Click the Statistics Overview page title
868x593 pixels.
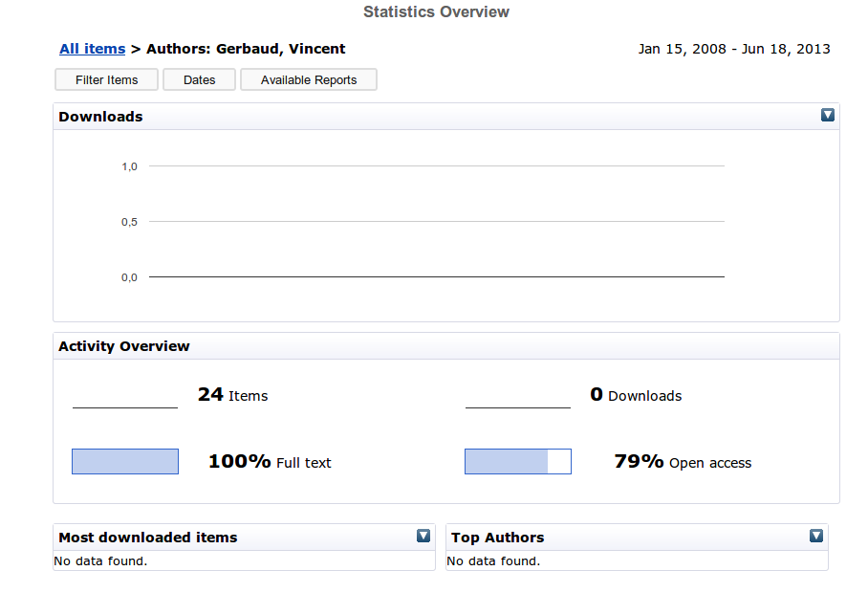pyautogui.click(x=436, y=11)
